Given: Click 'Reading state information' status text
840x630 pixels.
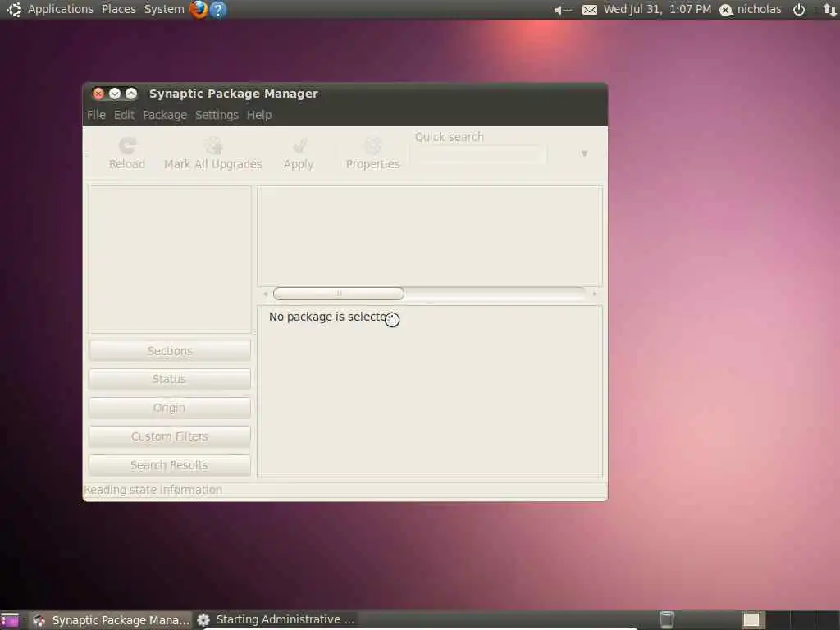Looking at the screenshot, I should point(153,490).
